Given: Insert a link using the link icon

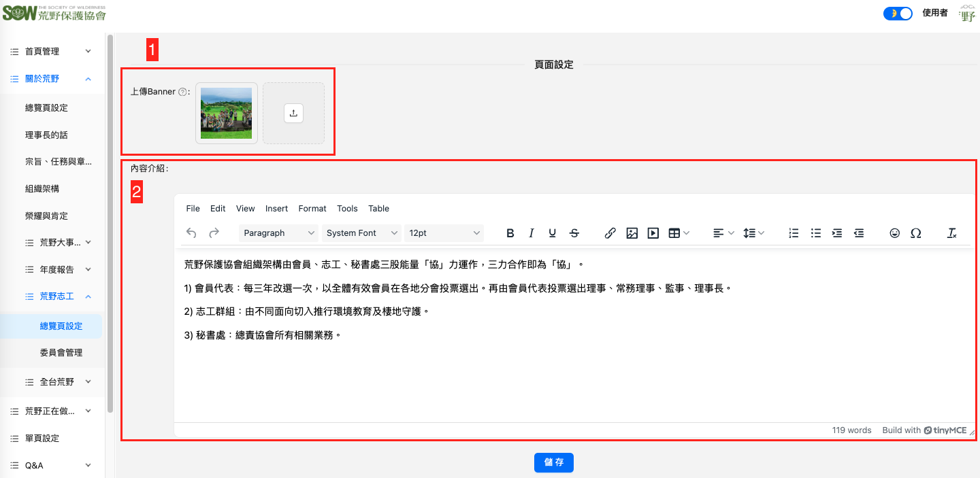Looking at the screenshot, I should (x=610, y=233).
